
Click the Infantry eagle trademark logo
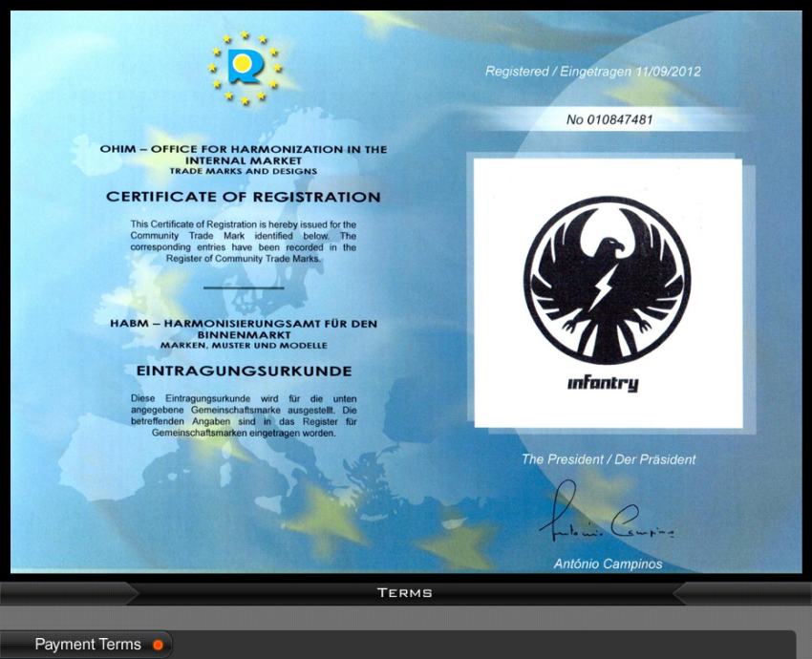pos(607,280)
